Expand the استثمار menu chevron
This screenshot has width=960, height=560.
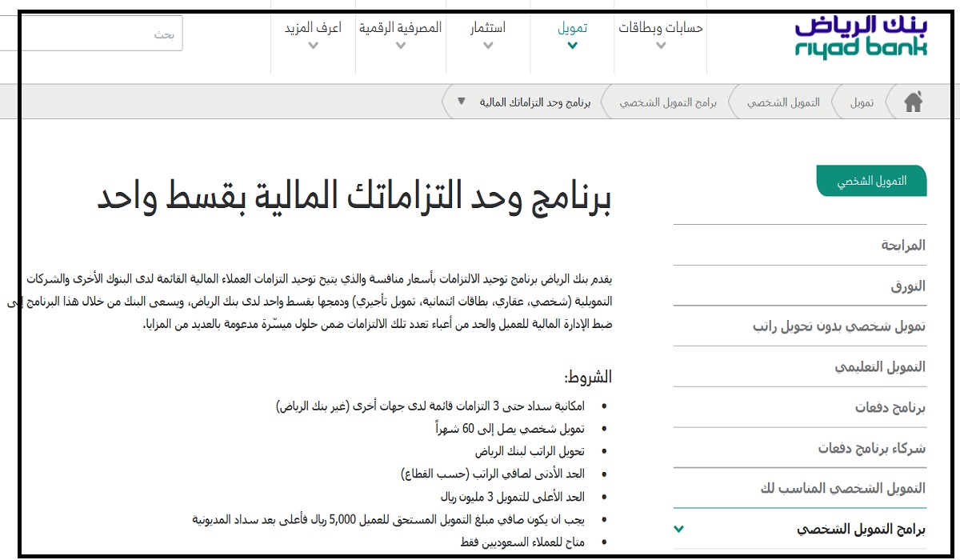488,46
